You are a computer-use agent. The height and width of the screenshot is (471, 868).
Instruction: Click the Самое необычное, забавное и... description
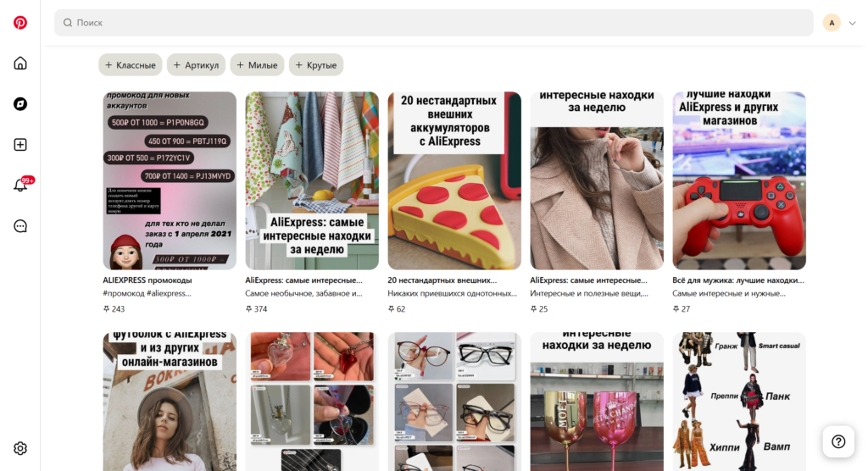[304, 293]
